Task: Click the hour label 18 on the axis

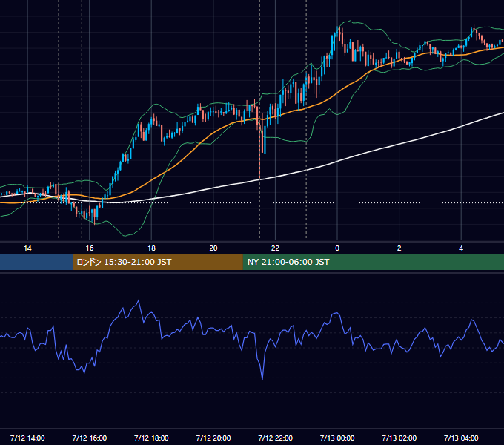Action: 151,248
